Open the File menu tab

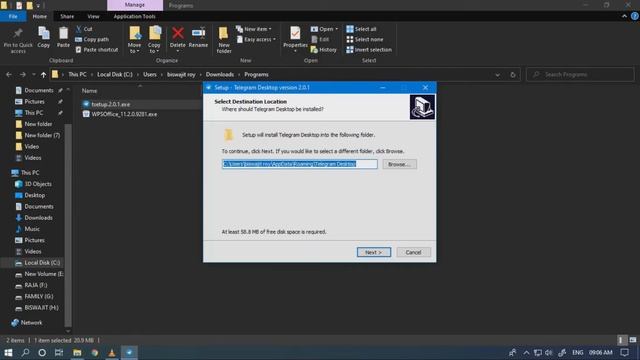(13, 16)
